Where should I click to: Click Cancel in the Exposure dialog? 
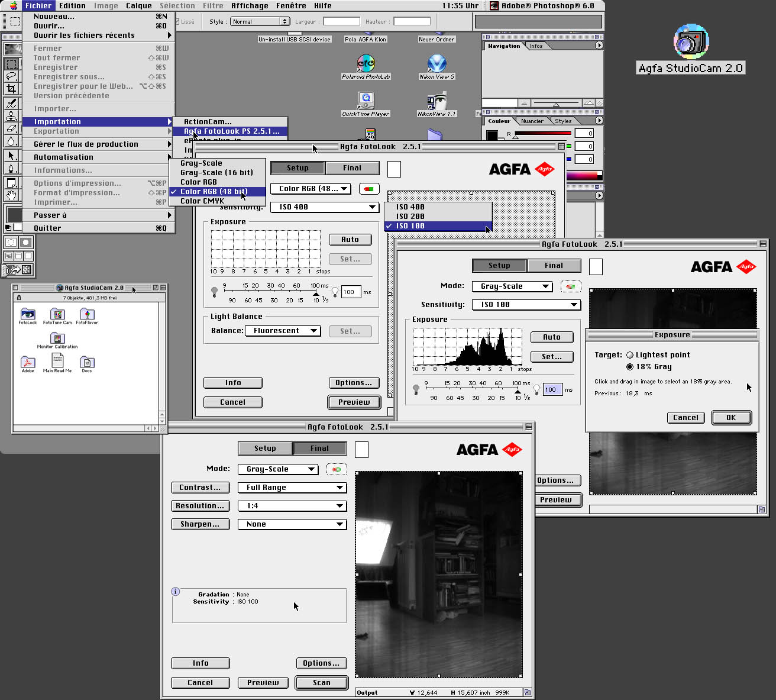point(686,417)
